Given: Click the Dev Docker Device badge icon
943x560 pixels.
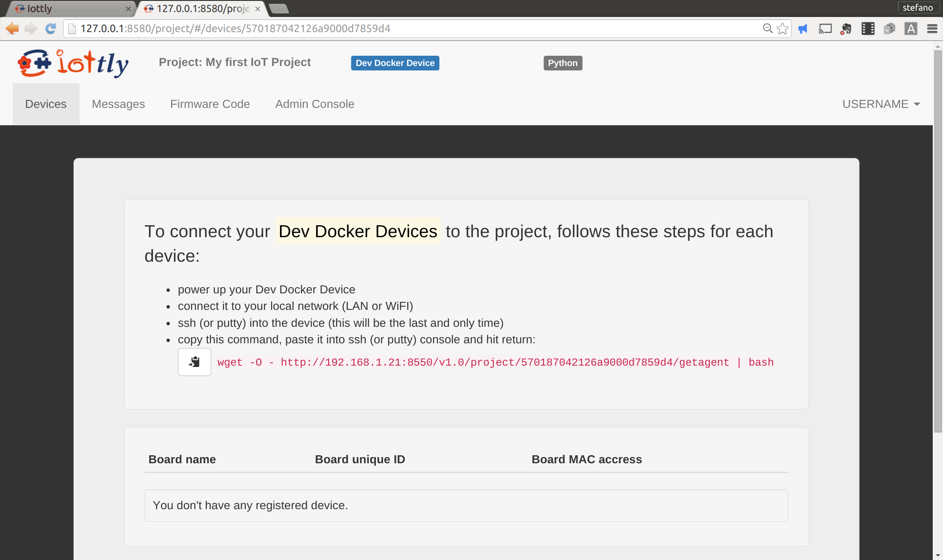Looking at the screenshot, I should pyautogui.click(x=395, y=63).
